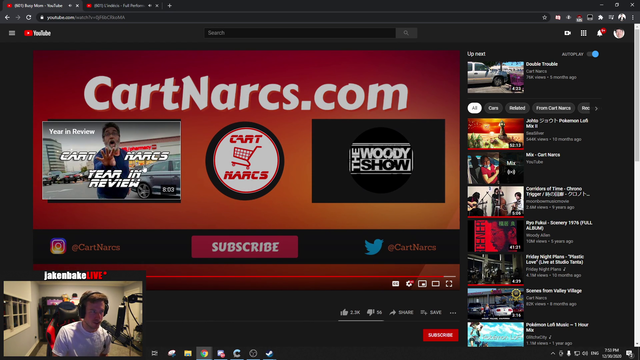The height and width of the screenshot is (360, 640).
Task: Seek the video using the red progress bar
Action: pyautogui.click(x=300, y=276)
